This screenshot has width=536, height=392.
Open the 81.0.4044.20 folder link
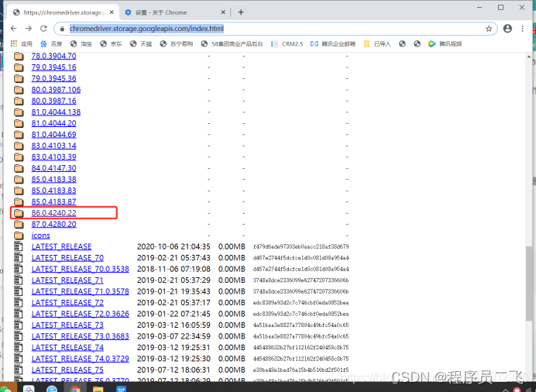coord(53,123)
